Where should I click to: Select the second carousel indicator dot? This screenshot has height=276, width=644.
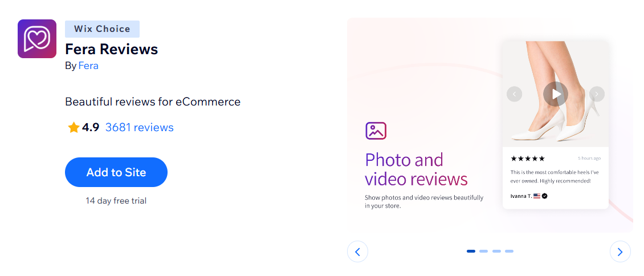[483, 251]
